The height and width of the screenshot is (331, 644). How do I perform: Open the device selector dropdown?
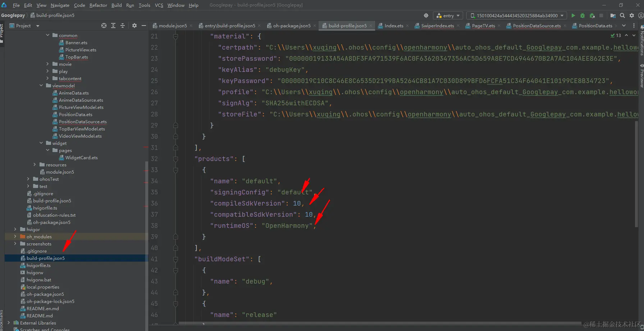point(516,15)
